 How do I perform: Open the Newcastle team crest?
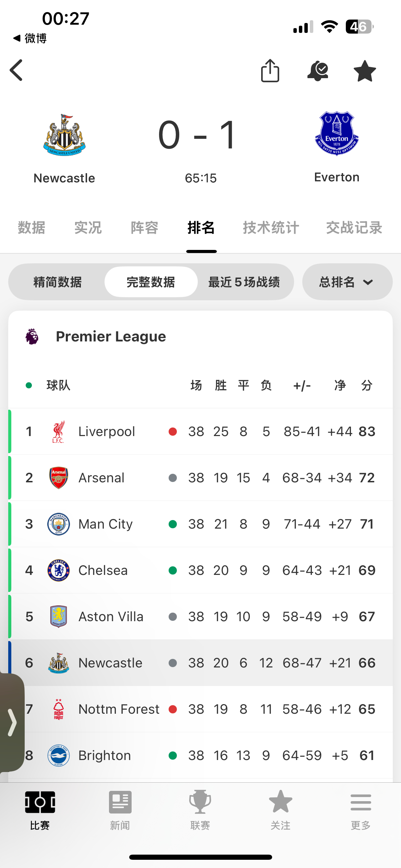tap(64, 135)
